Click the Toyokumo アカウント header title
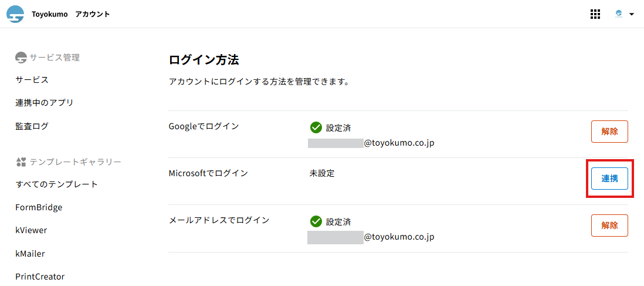This screenshot has height=286, width=644. (70, 14)
